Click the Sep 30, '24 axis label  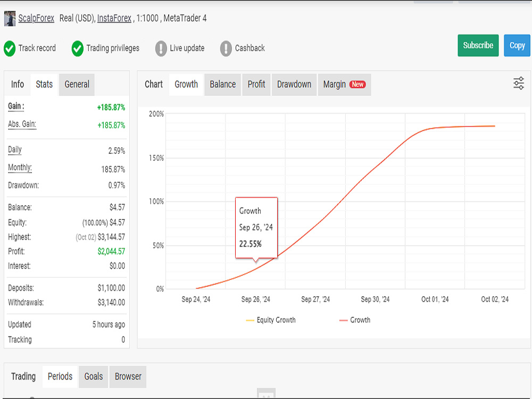pyautogui.click(x=375, y=299)
